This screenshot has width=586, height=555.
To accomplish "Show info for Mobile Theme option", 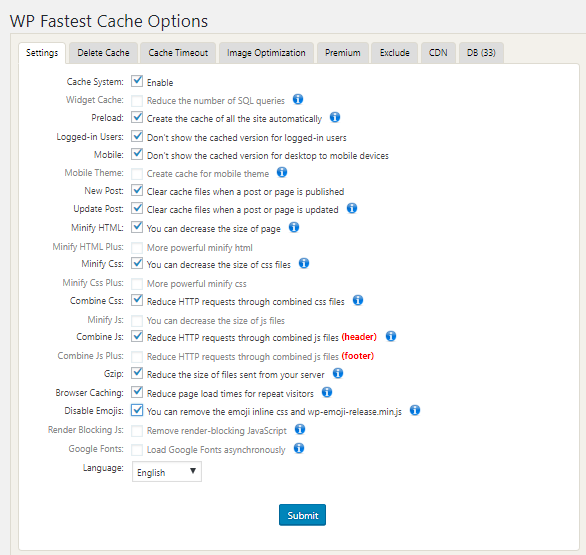I will (x=282, y=172).
